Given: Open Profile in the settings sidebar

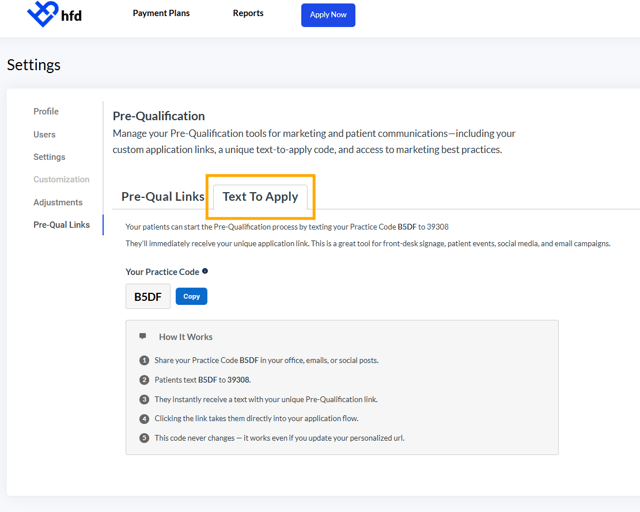Looking at the screenshot, I should (x=46, y=111).
